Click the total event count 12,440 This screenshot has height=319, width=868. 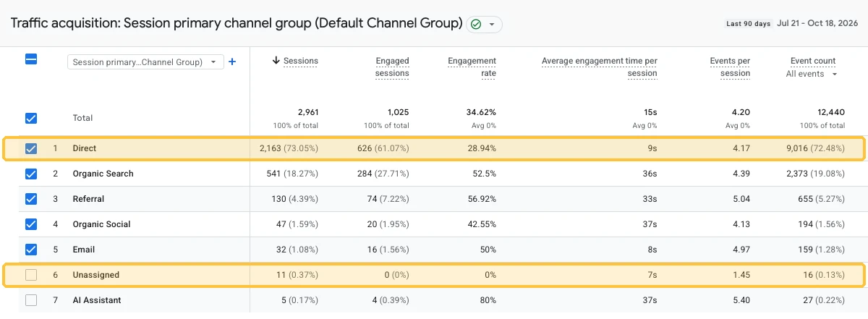click(831, 112)
